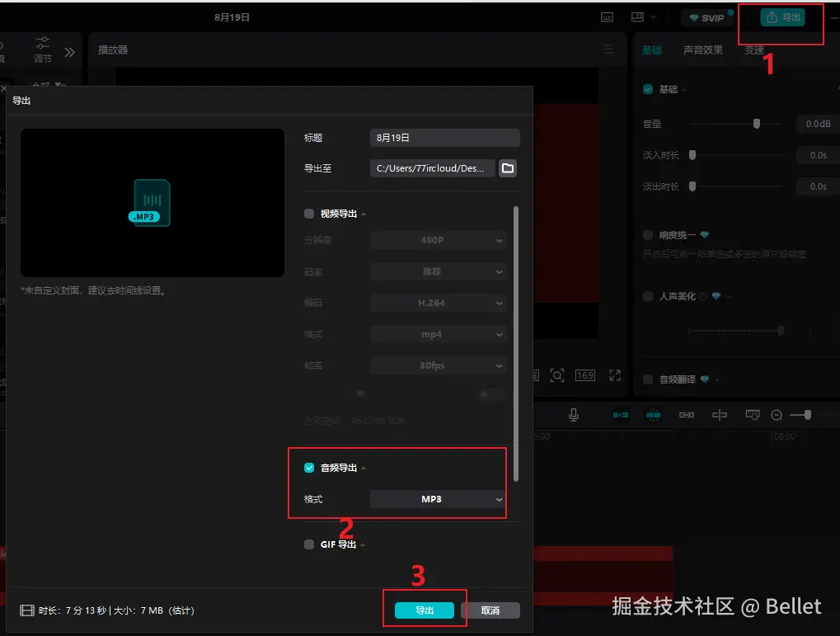This screenshot has width=840, height=636.
Task: Click the info icon beside 人声美化
Action: [x=703, y=296]
